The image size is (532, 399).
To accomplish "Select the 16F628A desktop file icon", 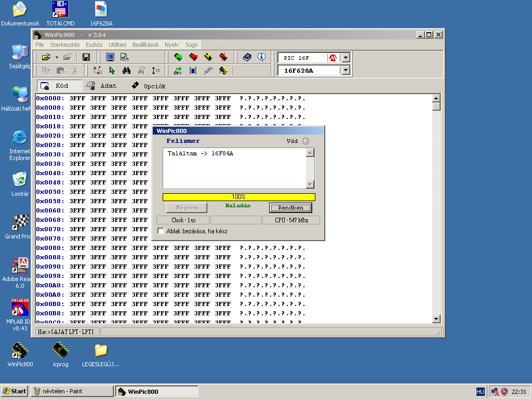I will click(x=101, y=14).
